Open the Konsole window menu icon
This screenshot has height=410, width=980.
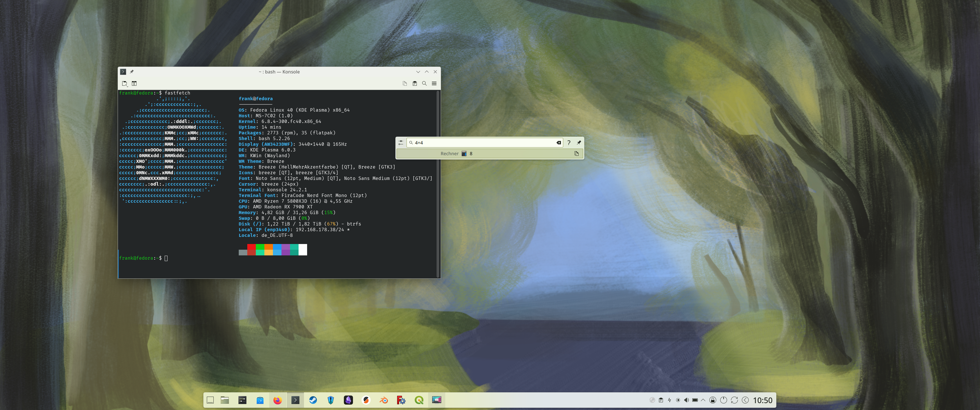tap(123, 71)
